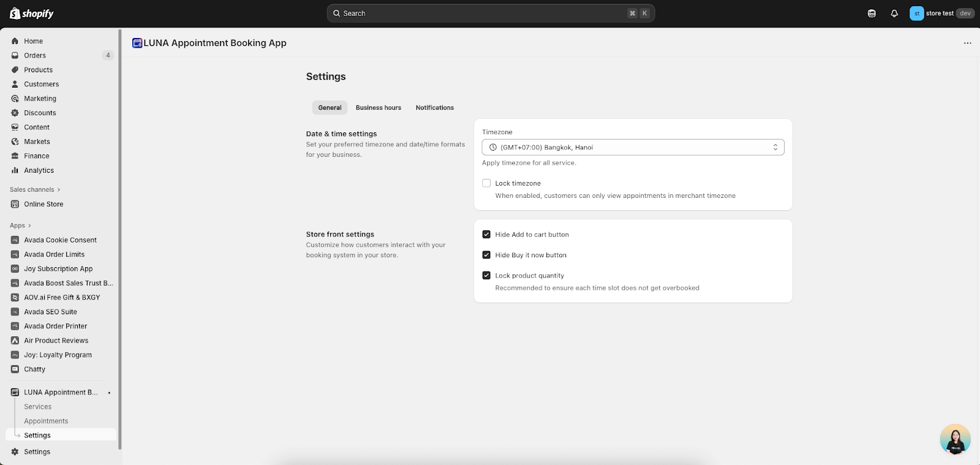The height and width of the screenshot is (465, 980).
Task: Switch to the Notifications tab
Action: click(434, 108)
